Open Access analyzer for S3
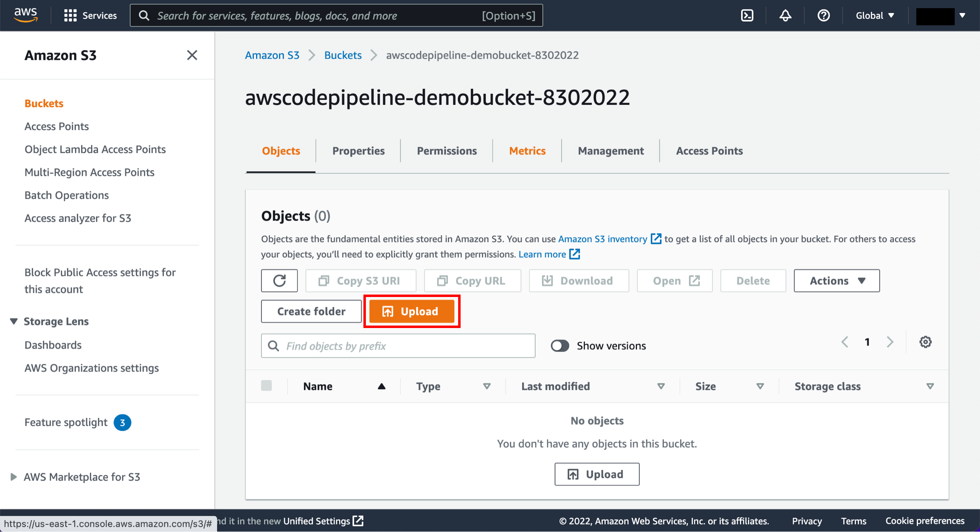Image resolution: width=980 pixels, height=532 pixels. pos(78,218)
